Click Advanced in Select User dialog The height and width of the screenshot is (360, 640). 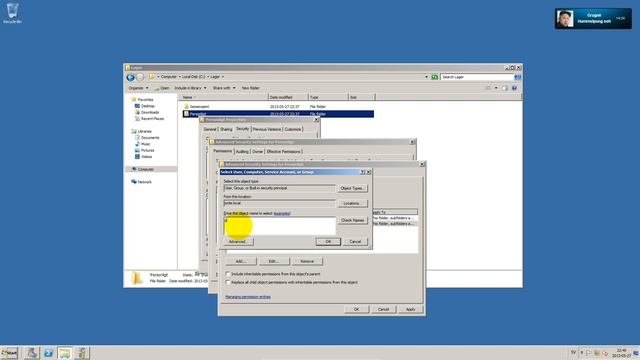pyautogui.click(x=238, y=242)
